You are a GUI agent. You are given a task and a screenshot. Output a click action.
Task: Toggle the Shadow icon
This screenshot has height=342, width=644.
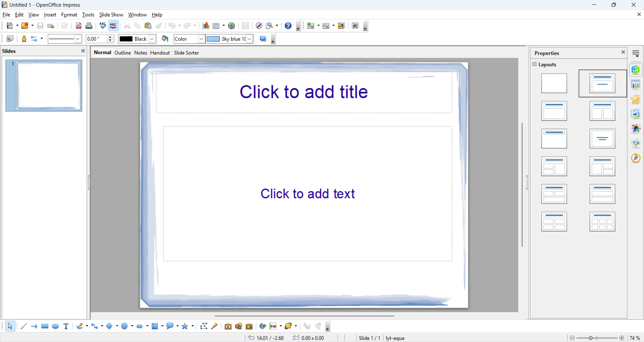coord(263,39)
